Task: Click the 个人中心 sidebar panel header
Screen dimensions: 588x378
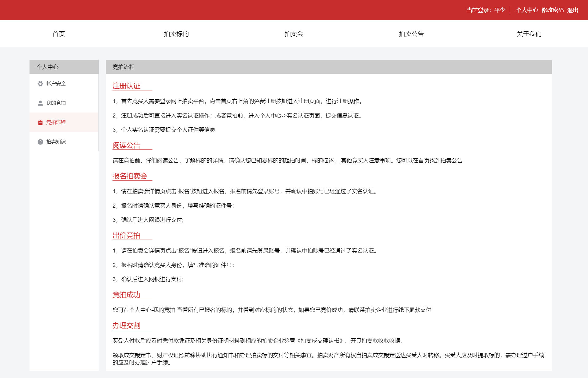Action: [x=64, y=67]
